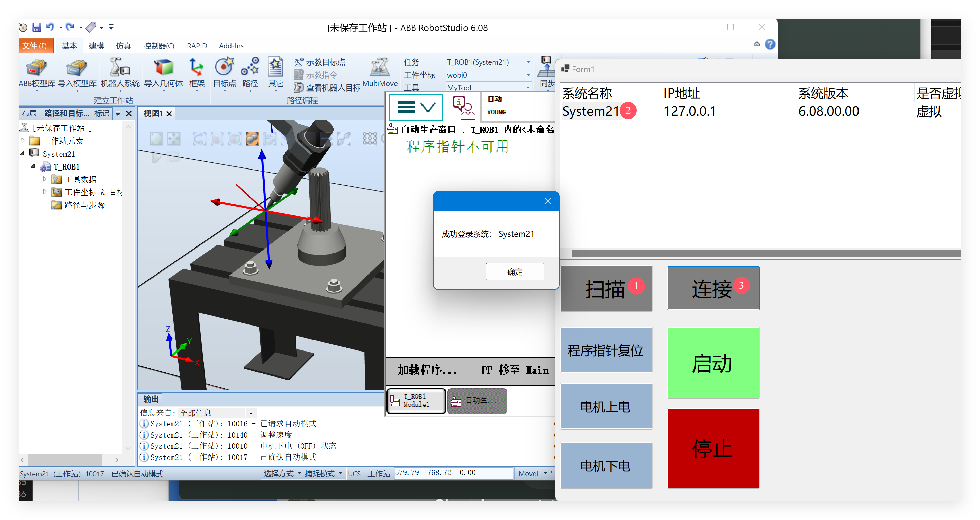Image resolution: width=980 pixels, height=520 pixels.
Task: Expand the 工作站元素 tree node
Action: 23,140
